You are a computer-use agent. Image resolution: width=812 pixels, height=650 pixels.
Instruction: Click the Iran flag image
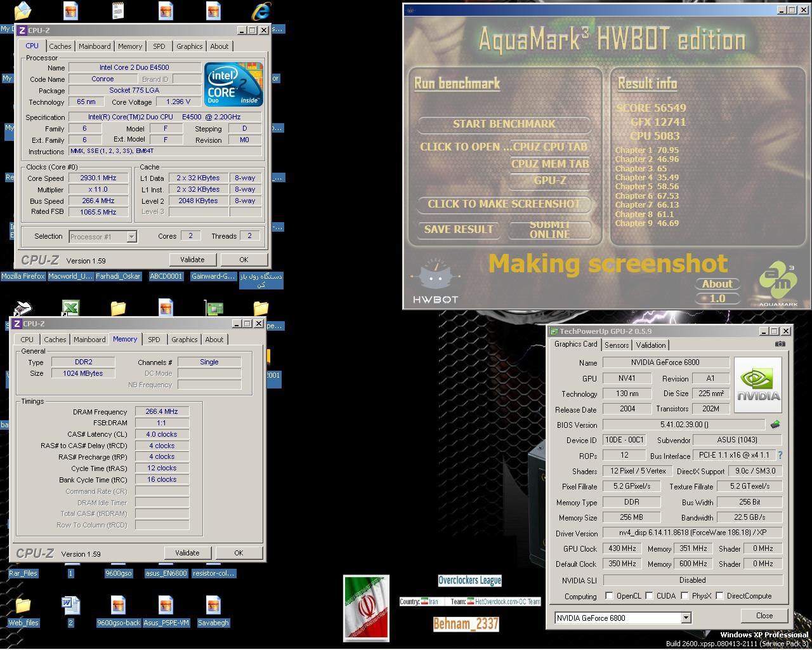click(366, 608)
